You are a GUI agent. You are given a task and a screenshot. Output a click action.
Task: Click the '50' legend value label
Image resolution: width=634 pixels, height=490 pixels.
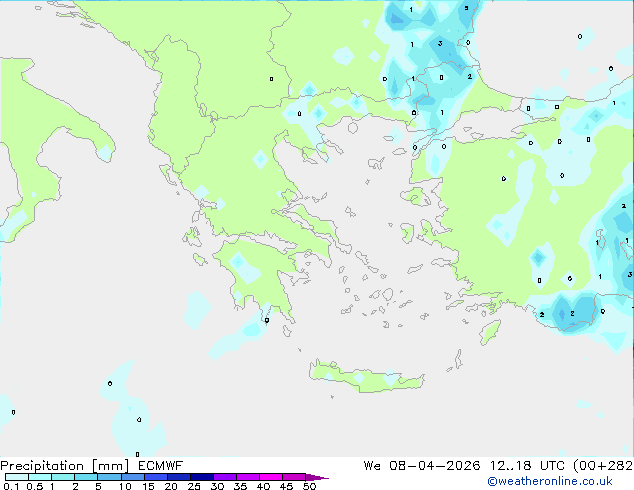(309, 486)
